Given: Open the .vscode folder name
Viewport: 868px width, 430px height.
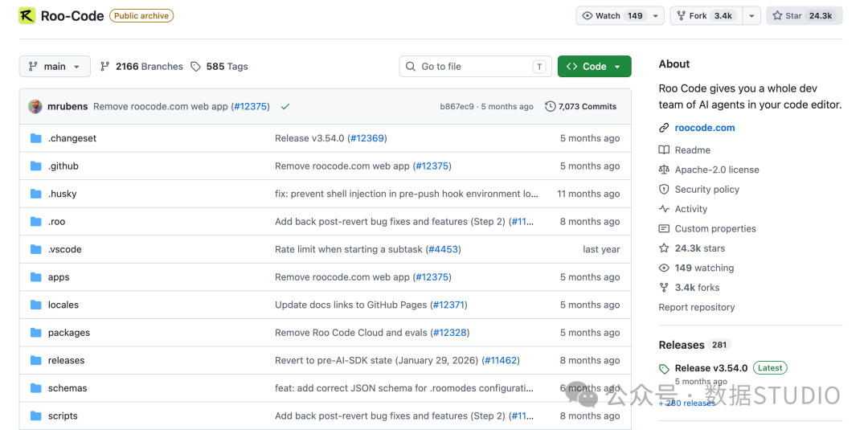Looking at the screenshot, I should click(65, 249).
